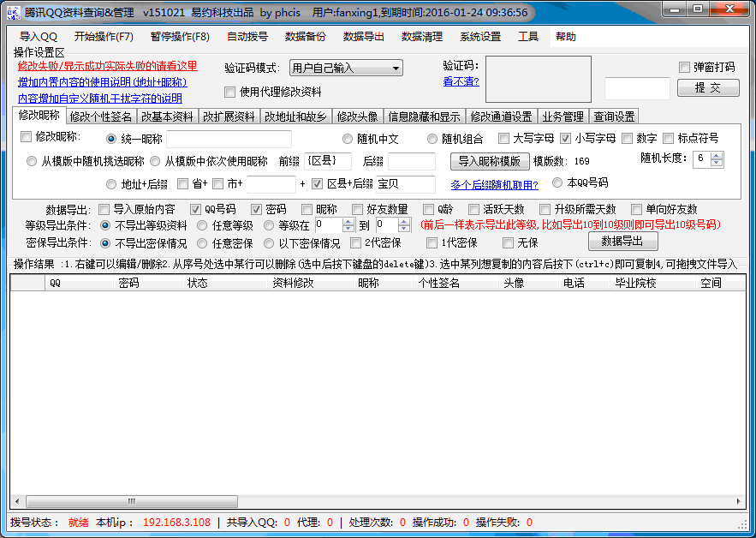
Task: Increase 随机长度 with up arrow
Action: (x=717, y=155)
